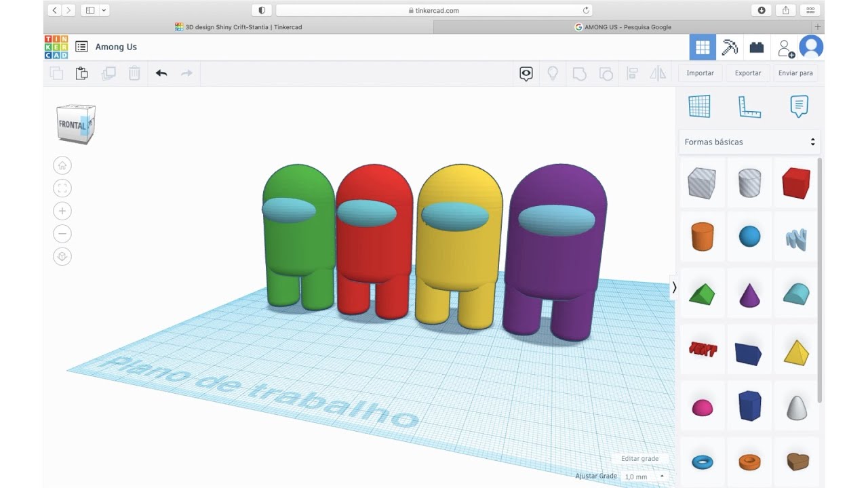Screen dimensions: 868x488
Task: Click the Tinkercad logo
Action: [x=56, y=47]
